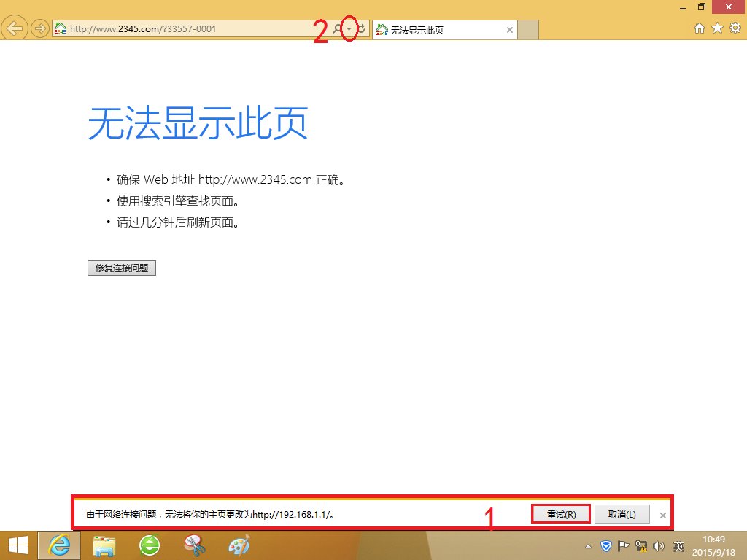Screen dimensions: 747x560
Task: Click the Forward navigation arrow
Action: pos(39,29)
